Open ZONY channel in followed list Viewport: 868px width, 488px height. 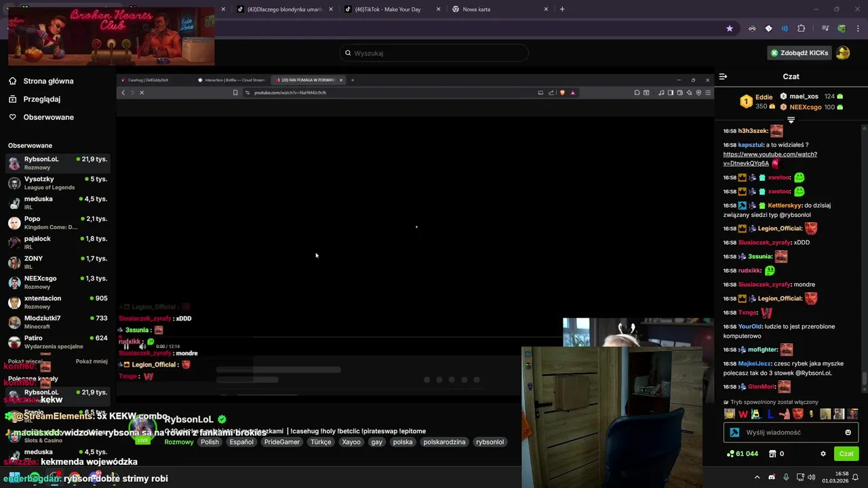coord(58,262)
